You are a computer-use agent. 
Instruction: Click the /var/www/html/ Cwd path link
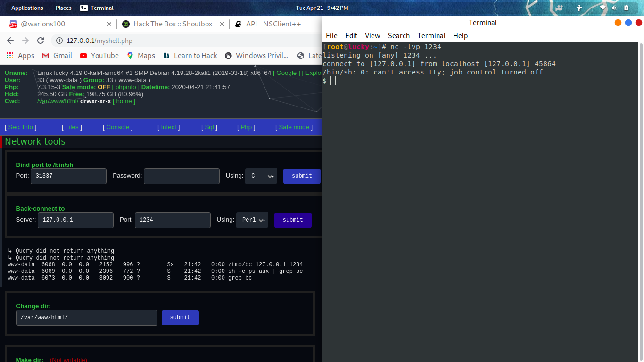click(x=58, y=101)
